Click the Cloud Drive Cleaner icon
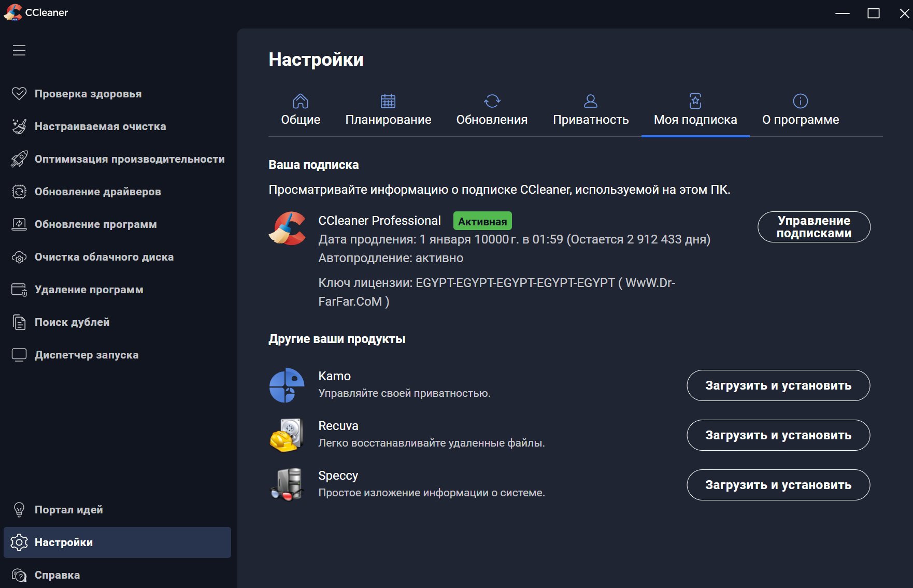 [19, 257]
